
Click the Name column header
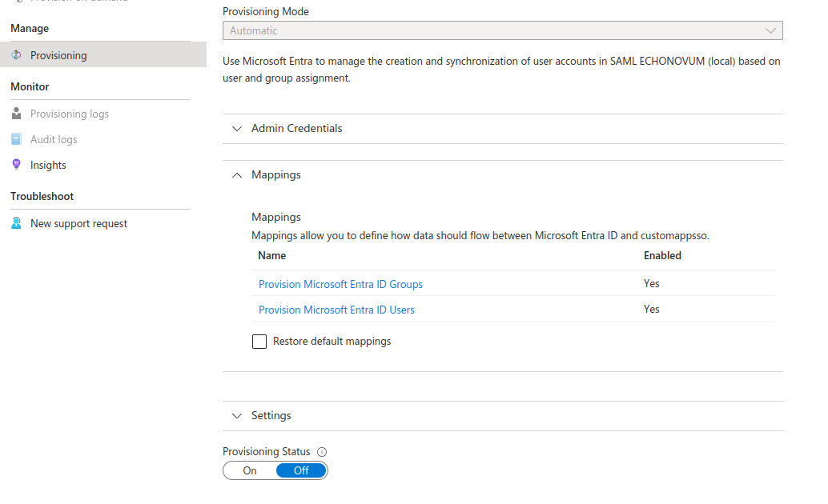point(272,255)
